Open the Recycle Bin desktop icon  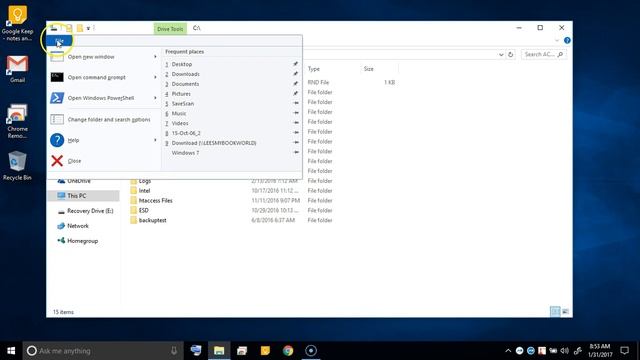(17, 166)
